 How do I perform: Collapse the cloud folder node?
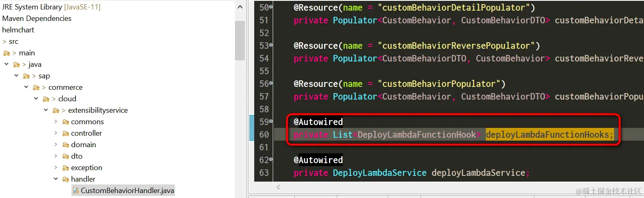(36, 99)
